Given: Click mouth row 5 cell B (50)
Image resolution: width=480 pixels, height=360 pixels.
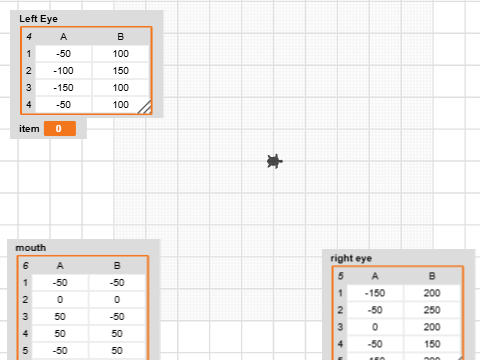Looking at the screenshot, I should tap(117, 351).
